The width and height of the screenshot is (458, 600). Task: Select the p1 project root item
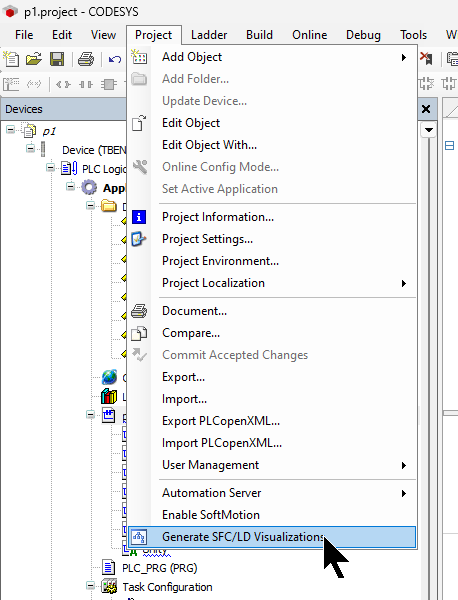pyautogui.click(x=49, y=131)
